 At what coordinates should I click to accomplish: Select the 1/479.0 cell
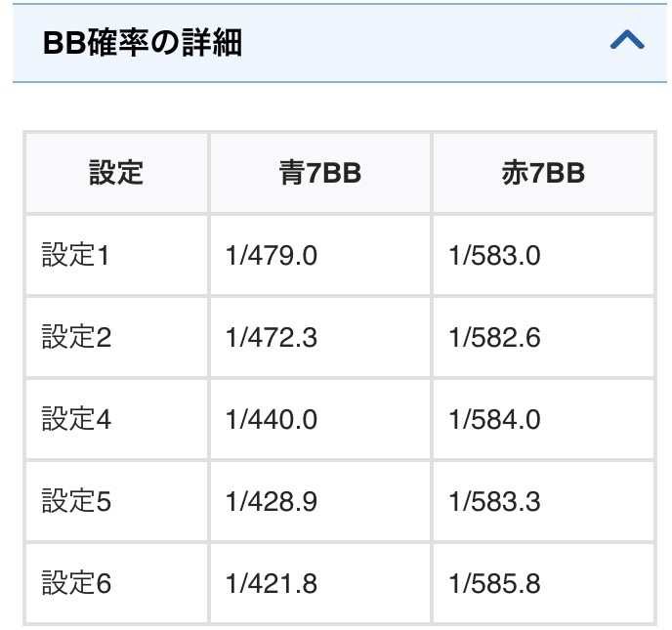click(320, 255)
